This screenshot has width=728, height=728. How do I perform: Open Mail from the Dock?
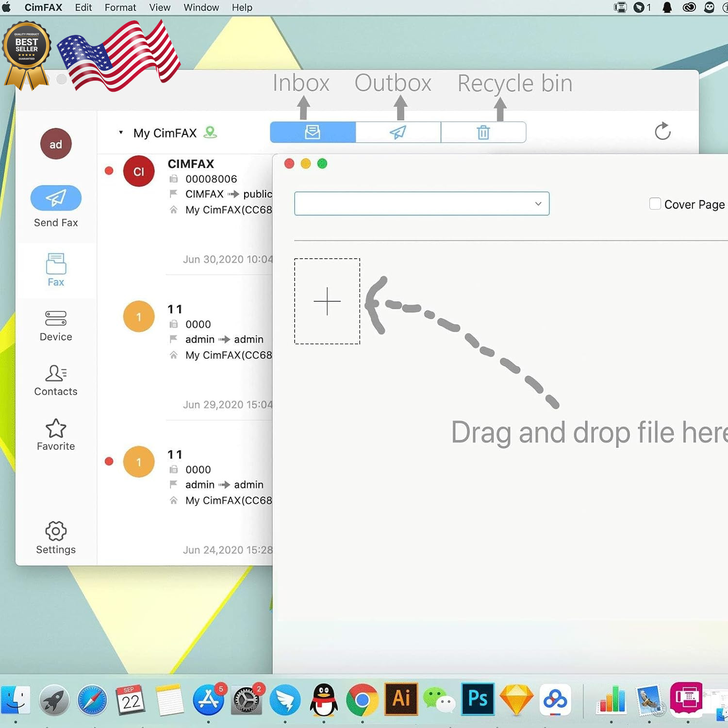650,700
